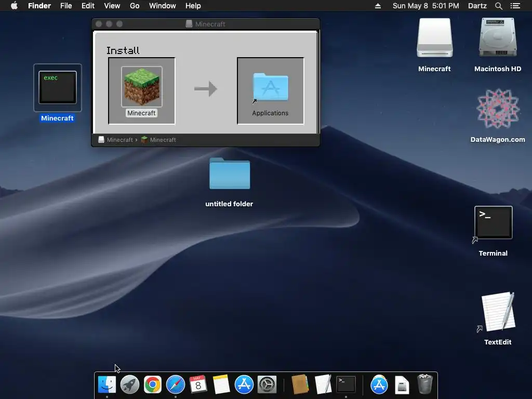Open the disk image file in Dock
The image size is (532, 399).
pos(402,385)
